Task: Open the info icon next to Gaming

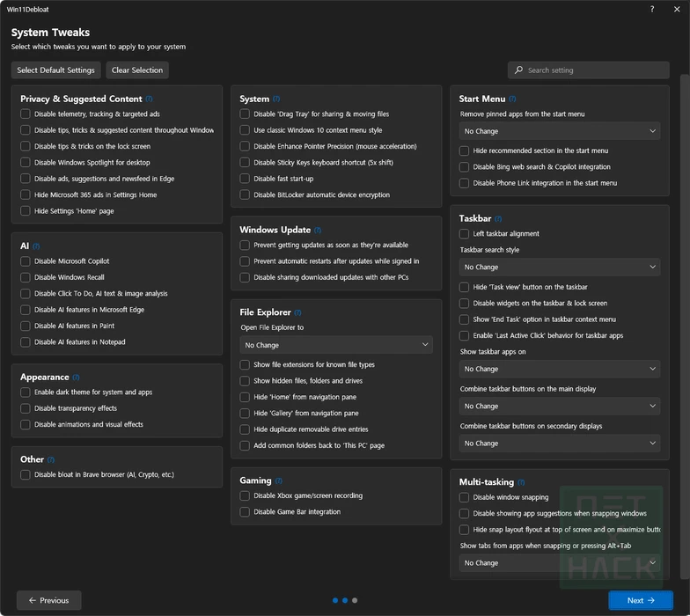Action: 279,481
